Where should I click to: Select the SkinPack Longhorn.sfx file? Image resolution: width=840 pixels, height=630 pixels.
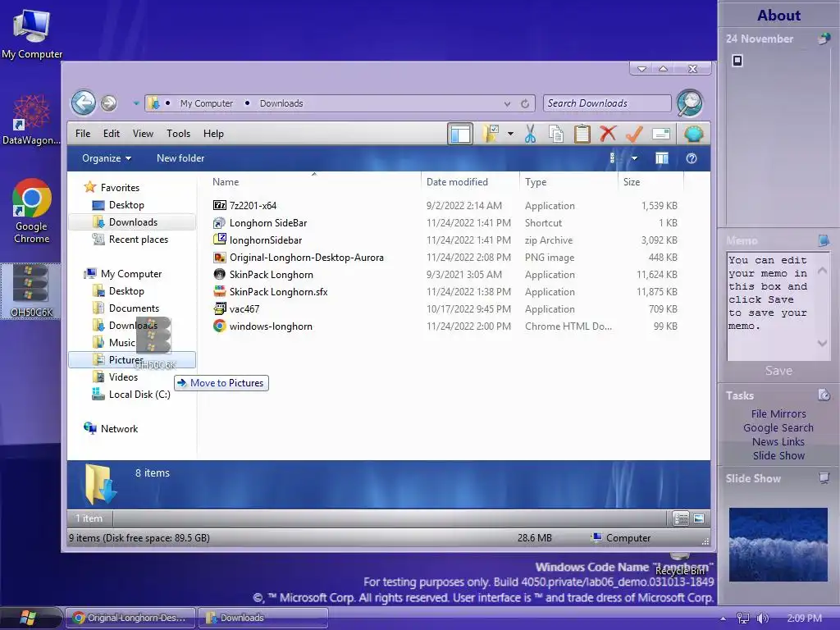(x=278, y=292)
